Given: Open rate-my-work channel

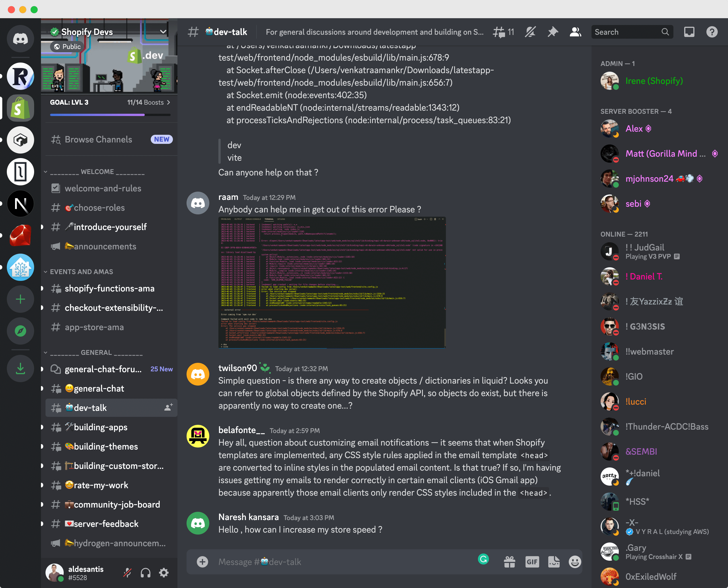Looking at the screenshot, I should coord(111,485).
